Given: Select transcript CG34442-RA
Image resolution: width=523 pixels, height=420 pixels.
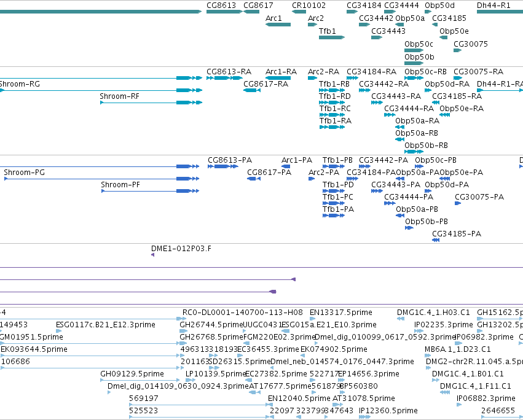Looking at the screenshot, I should [x=364, y=90].
